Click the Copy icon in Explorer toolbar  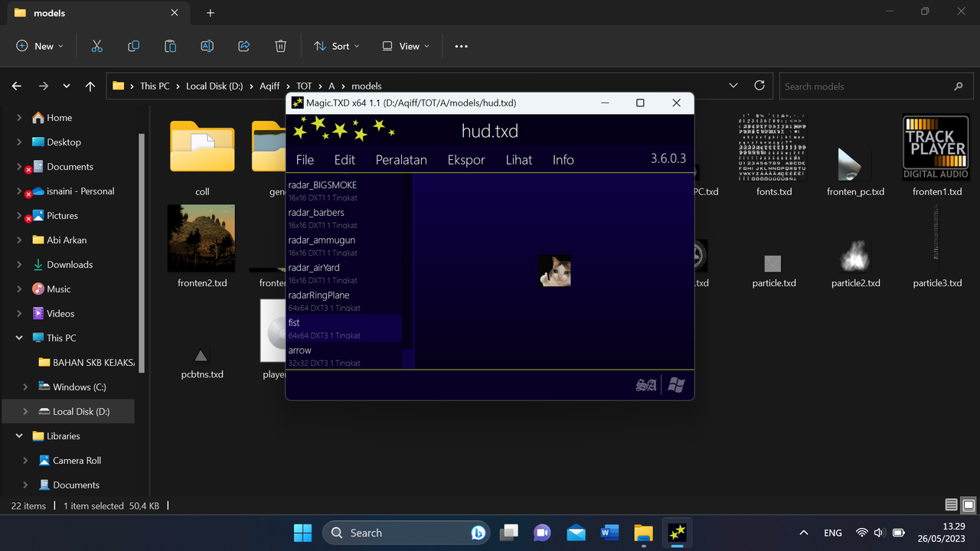click(x=133, y=46)
